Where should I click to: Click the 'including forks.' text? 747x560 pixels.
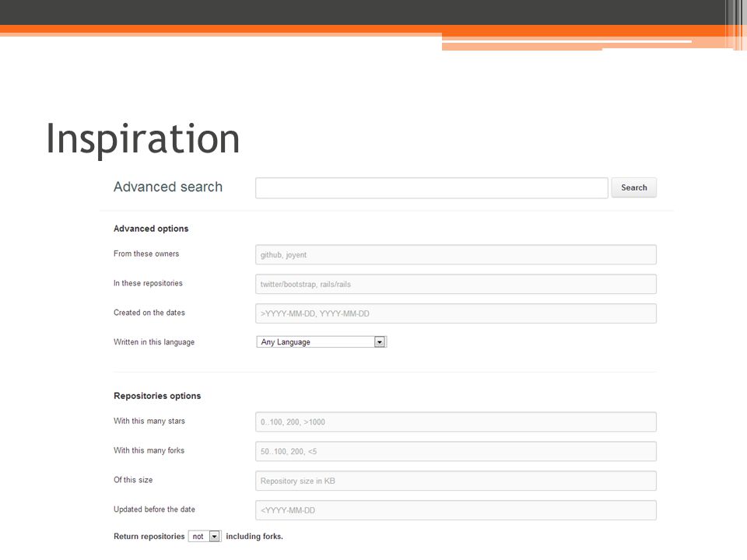pos(254,536)
